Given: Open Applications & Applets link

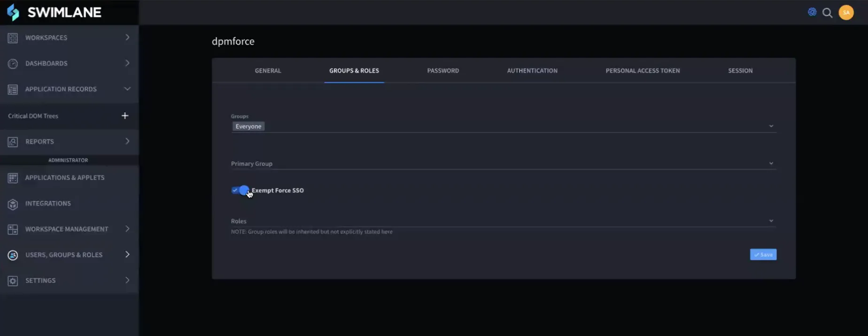Looking at the screenshot, I should pyautogui.click(x=65, y=178).
